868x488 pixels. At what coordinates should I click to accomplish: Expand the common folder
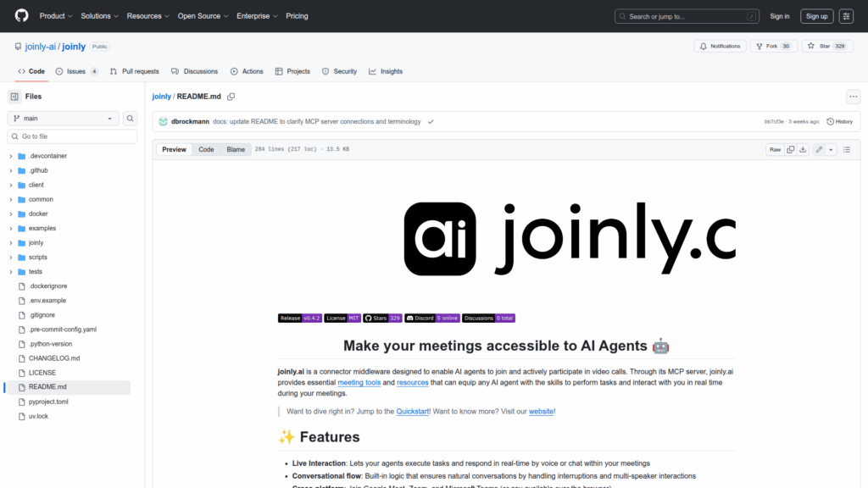(x=11, y=199)
